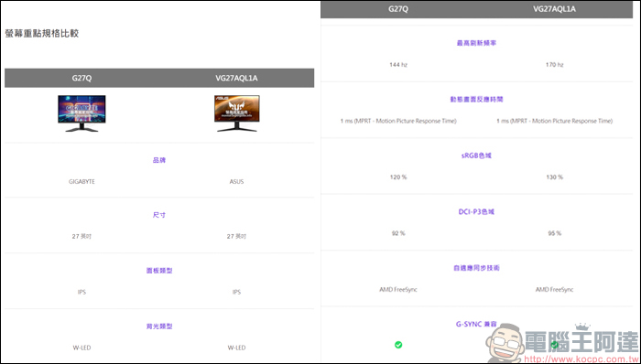Select the GIGABYTE brand value

[81, 182]
